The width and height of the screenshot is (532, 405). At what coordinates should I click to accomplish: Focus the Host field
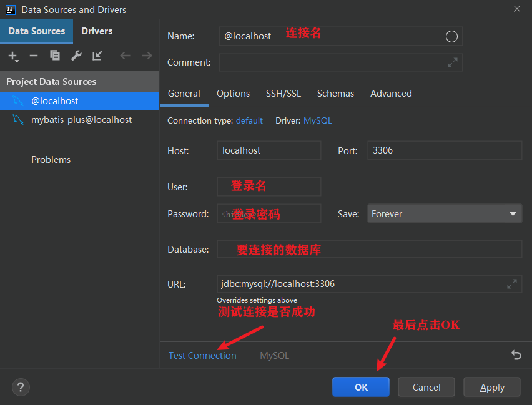pyautogui.click(x=268, y=150)
